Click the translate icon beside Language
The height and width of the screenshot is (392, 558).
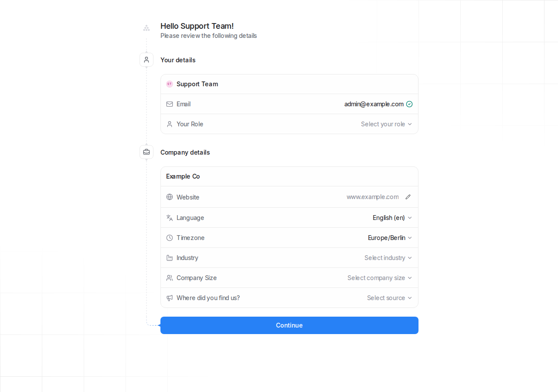click(170, 218)
